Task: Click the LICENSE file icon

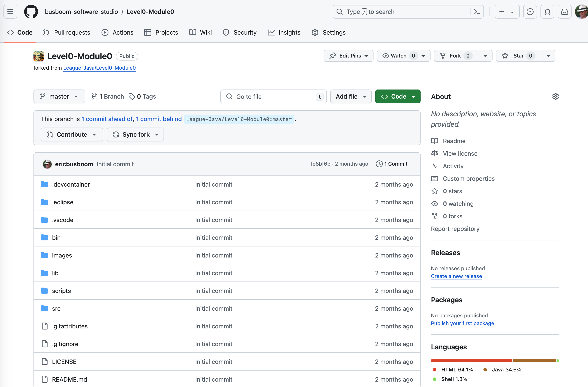Action: pyautogui.click(x=45, y=361)
